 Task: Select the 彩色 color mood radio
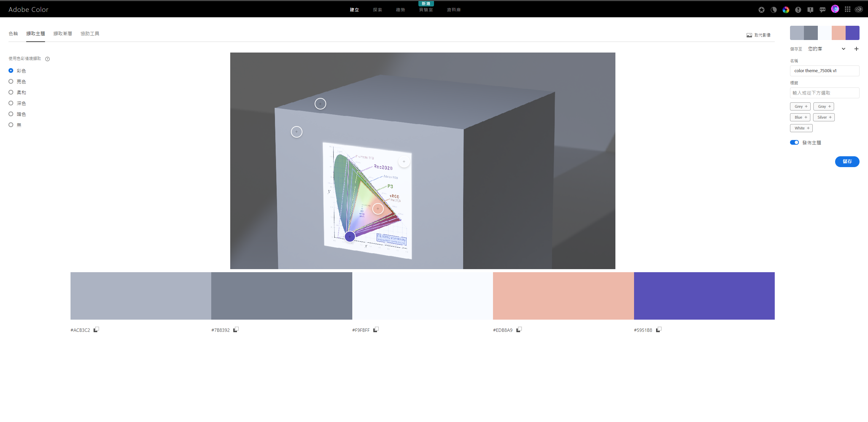(x=11, y=71)
